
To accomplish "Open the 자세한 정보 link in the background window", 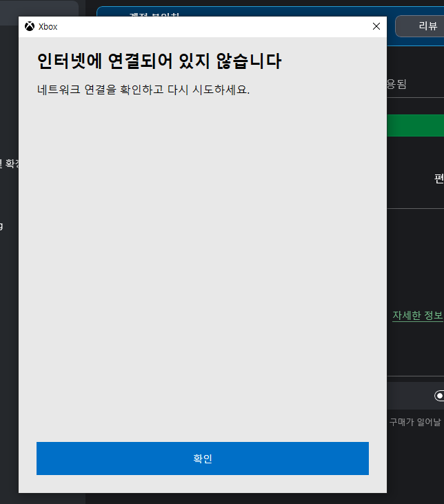I will tap(417, 315).
